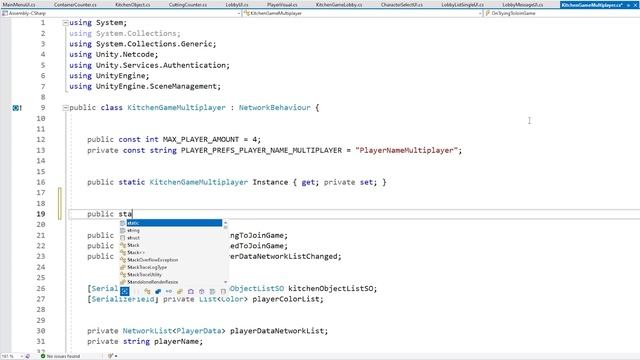Screen dimensions: 640x360
Task: Click 'UnityEngine.SceneManagement' on line 7
Action: tap(156, 87)
